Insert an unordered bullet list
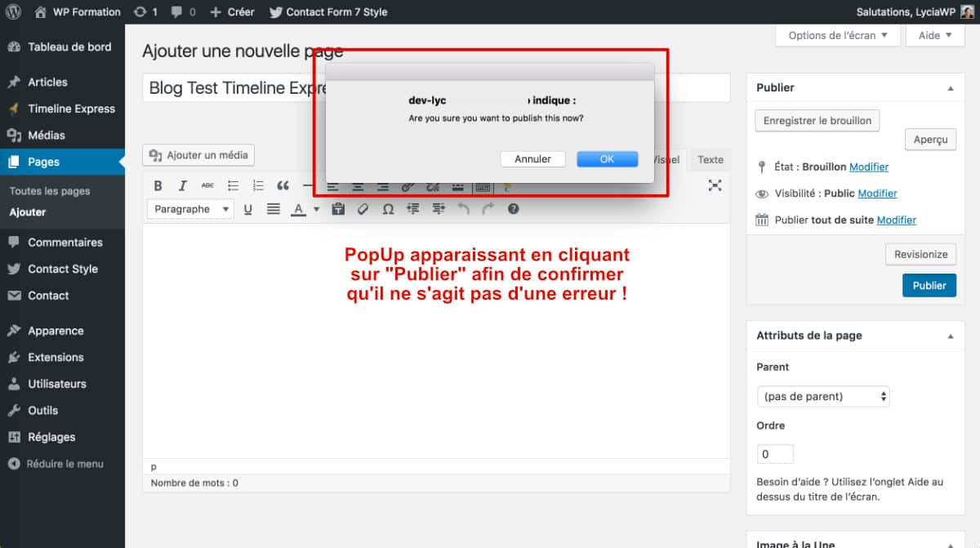Screen dimensions: 980x548 click(x=233, y=185)
